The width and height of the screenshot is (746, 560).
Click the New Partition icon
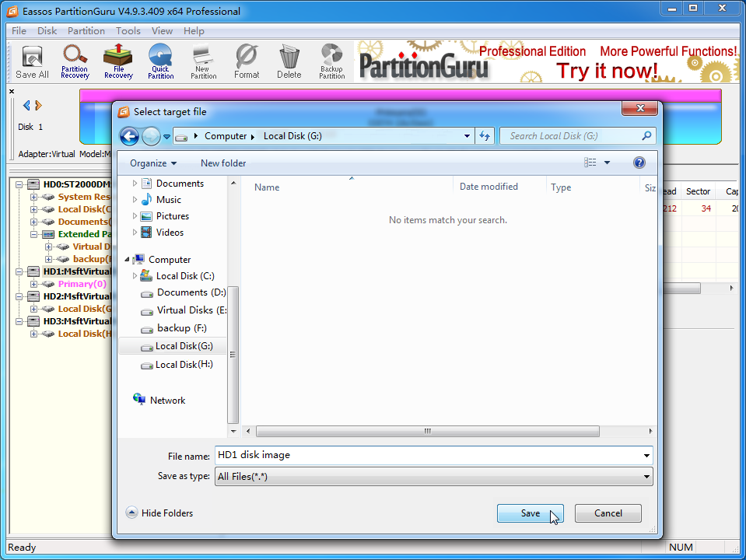[x=204, y=62]
